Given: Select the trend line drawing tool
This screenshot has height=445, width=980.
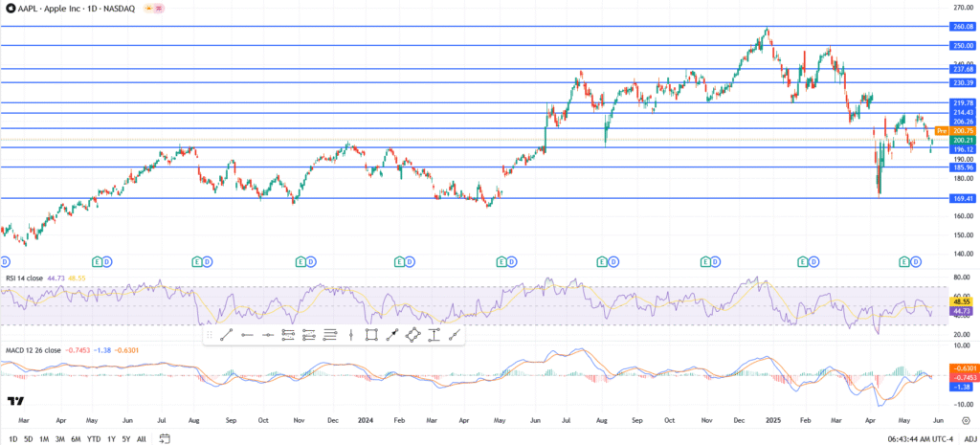Looking at the screenshot, I should click(225, 334).
